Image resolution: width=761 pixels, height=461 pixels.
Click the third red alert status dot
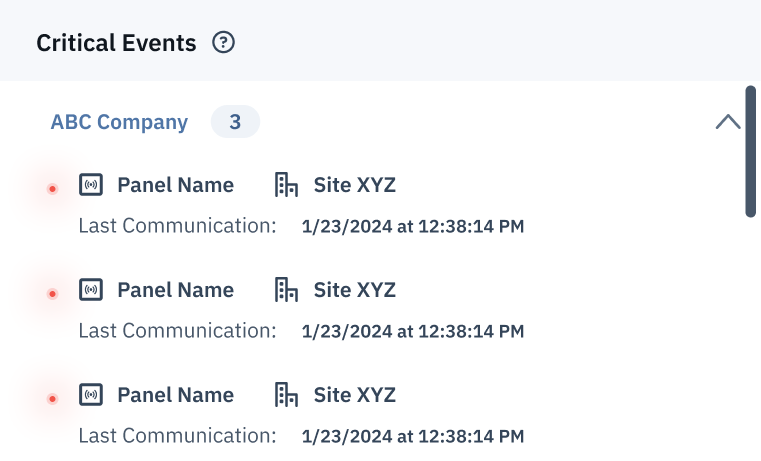point(52,399)
